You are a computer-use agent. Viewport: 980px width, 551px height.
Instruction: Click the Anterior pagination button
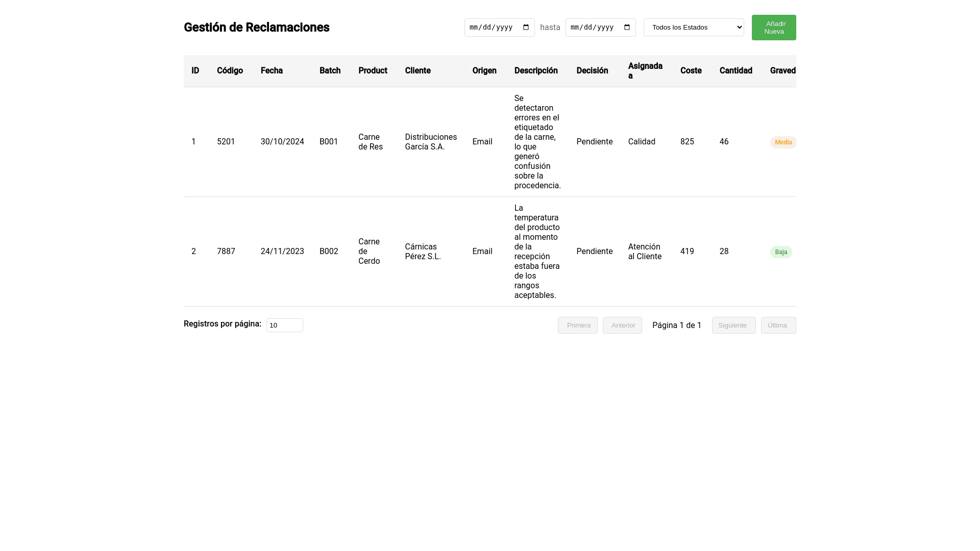[622, 325]
